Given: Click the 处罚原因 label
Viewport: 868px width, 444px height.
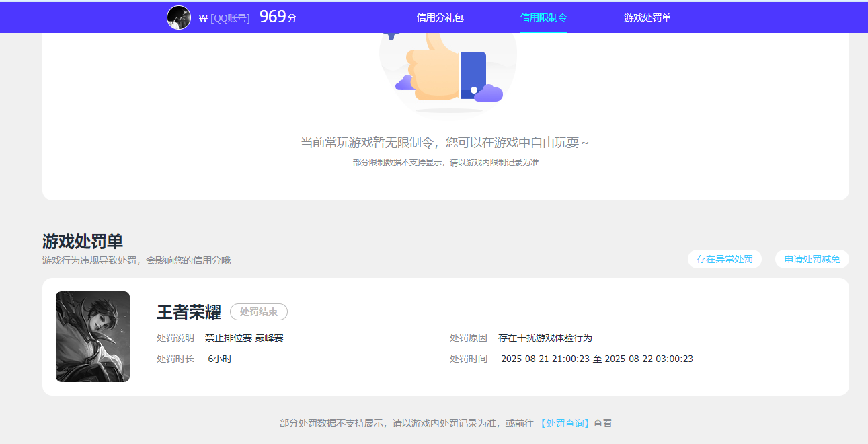Looking at the screenshot, I should point(469,338).
